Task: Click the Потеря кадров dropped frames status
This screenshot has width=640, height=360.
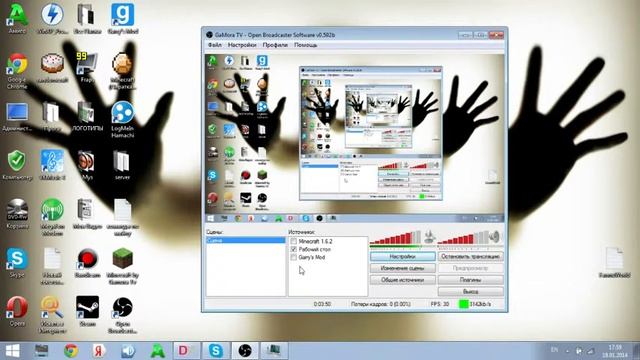Action: (x=380, y=304)
